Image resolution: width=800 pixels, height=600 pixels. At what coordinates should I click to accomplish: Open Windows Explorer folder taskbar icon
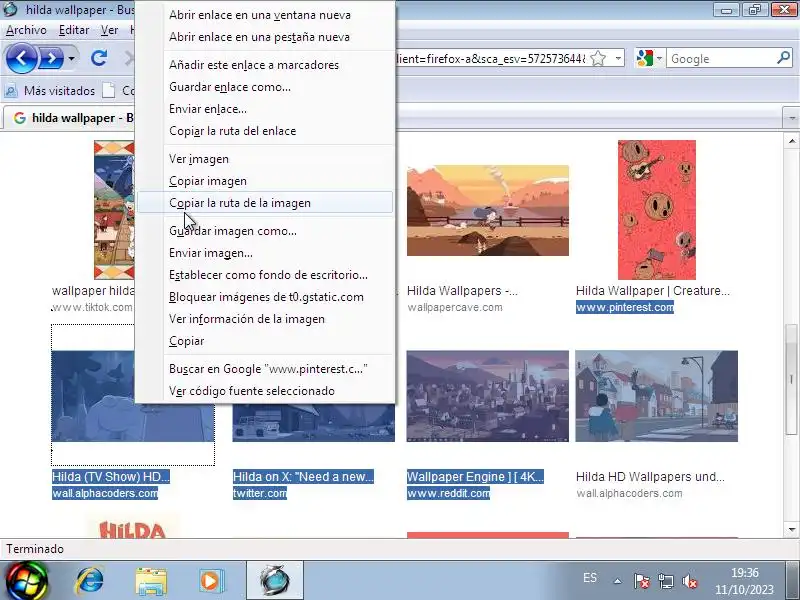coord(151,581)
